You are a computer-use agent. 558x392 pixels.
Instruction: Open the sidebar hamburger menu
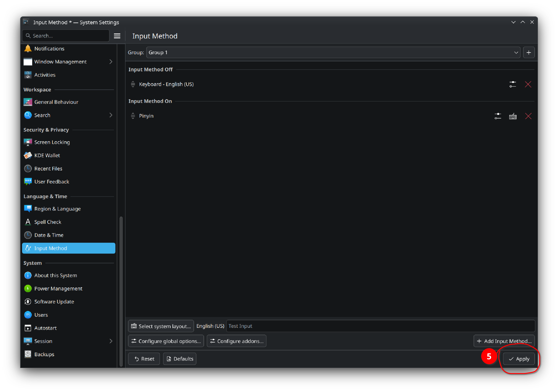(x=117, y=36)
